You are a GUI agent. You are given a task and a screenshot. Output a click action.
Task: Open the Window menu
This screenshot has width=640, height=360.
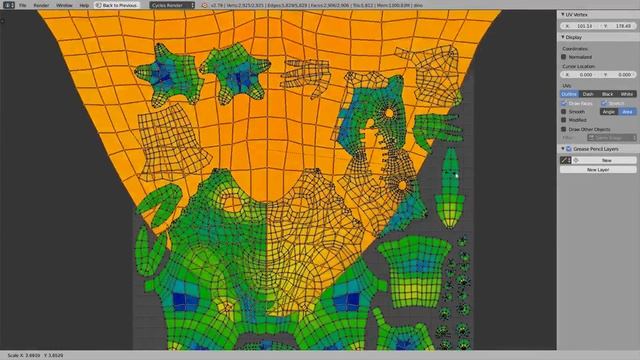tap(64, 5)
